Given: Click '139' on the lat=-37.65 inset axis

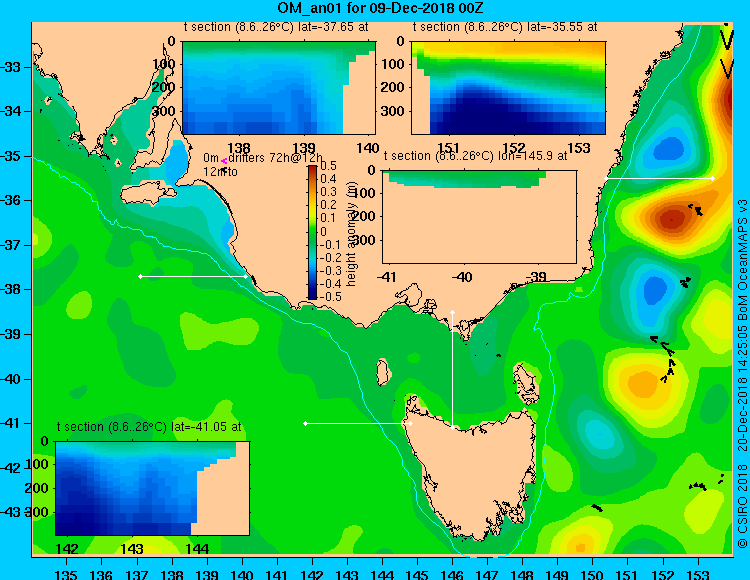Looking at the screenshot, I should pyautogui.click(x=304, y=148).
